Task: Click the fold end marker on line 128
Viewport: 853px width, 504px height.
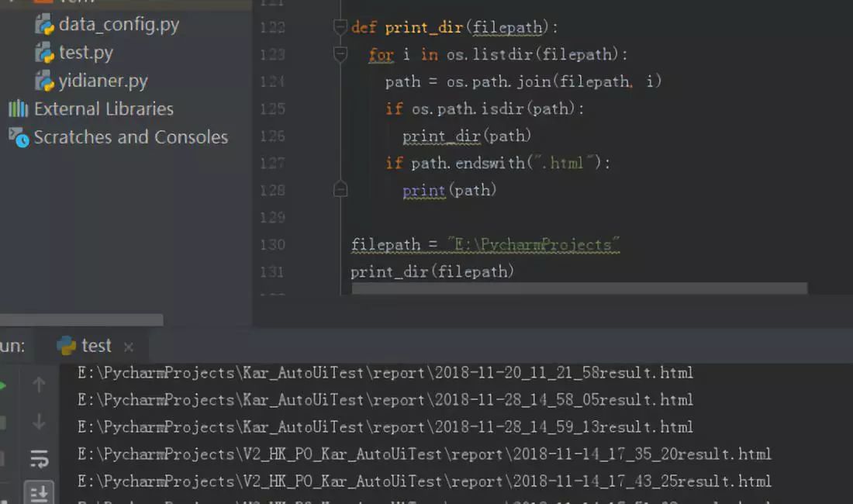Action: pos(340,189)
